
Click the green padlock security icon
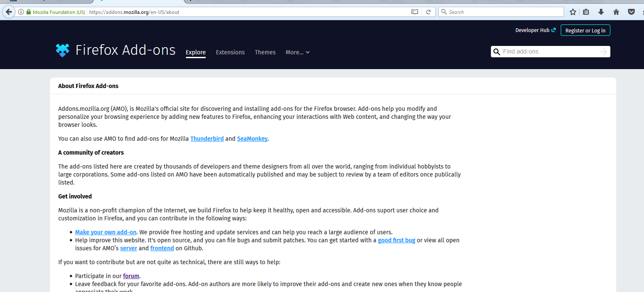pos(29,12)
